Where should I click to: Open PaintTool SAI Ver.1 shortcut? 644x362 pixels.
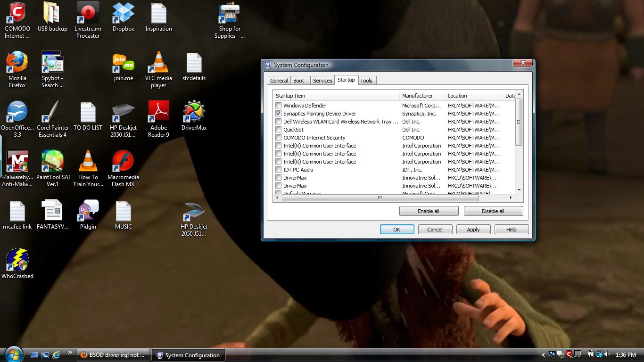pyautogui.click(x=52, y=168)
